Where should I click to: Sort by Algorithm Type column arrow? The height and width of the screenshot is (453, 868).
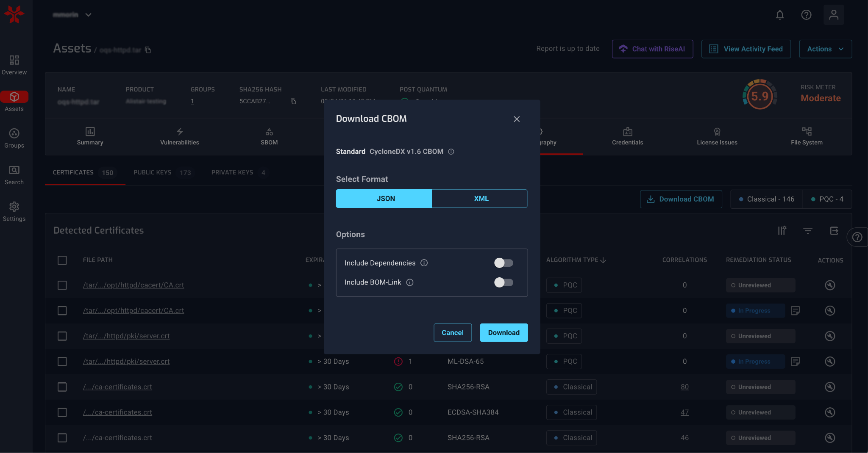(603, 260)
